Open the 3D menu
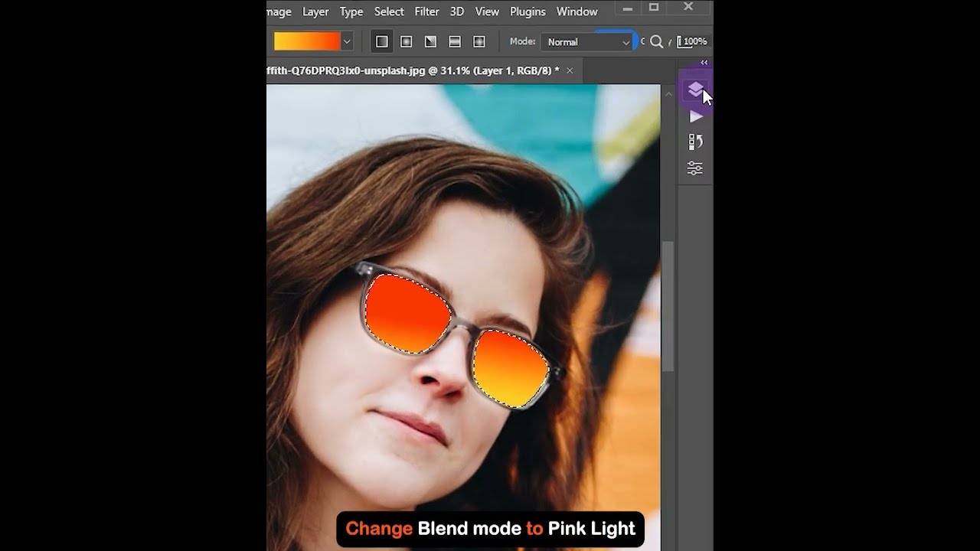Viewport: 980px width, 551px height. click(x=457, y=11)
